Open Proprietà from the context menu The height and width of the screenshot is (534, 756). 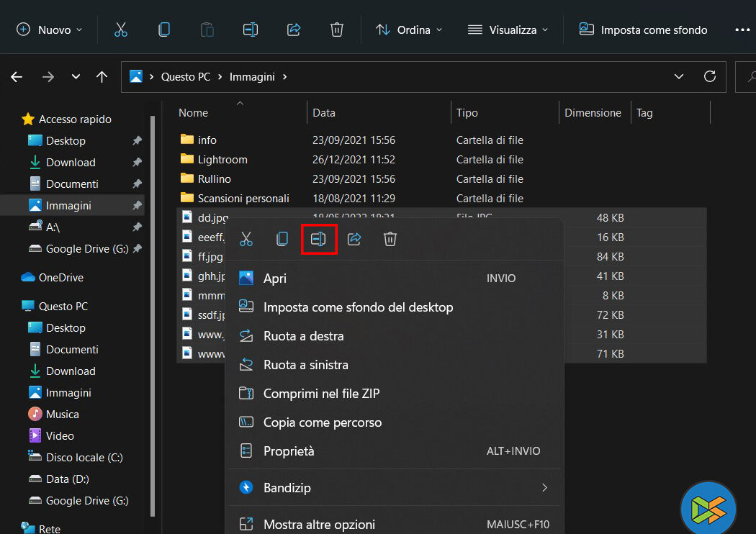289,451
